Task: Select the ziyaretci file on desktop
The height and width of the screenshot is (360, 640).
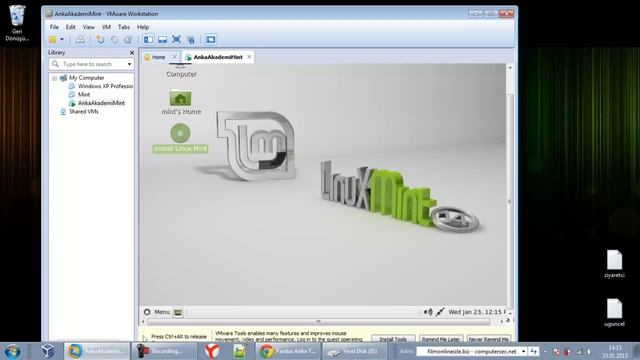Action: (614, 264)
